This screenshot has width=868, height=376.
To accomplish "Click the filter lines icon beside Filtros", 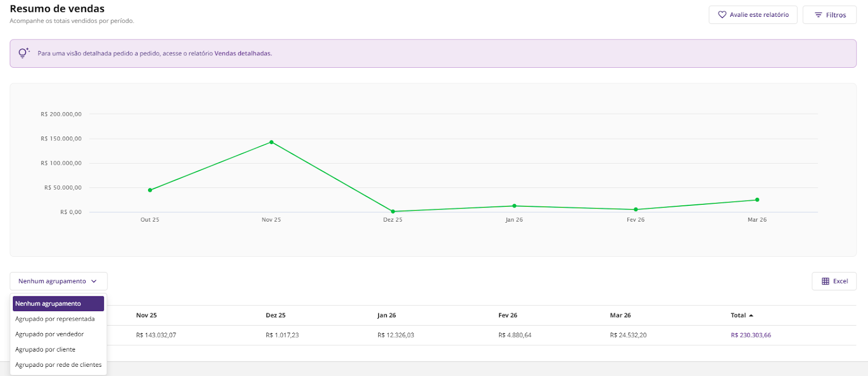I will point(818,15).
